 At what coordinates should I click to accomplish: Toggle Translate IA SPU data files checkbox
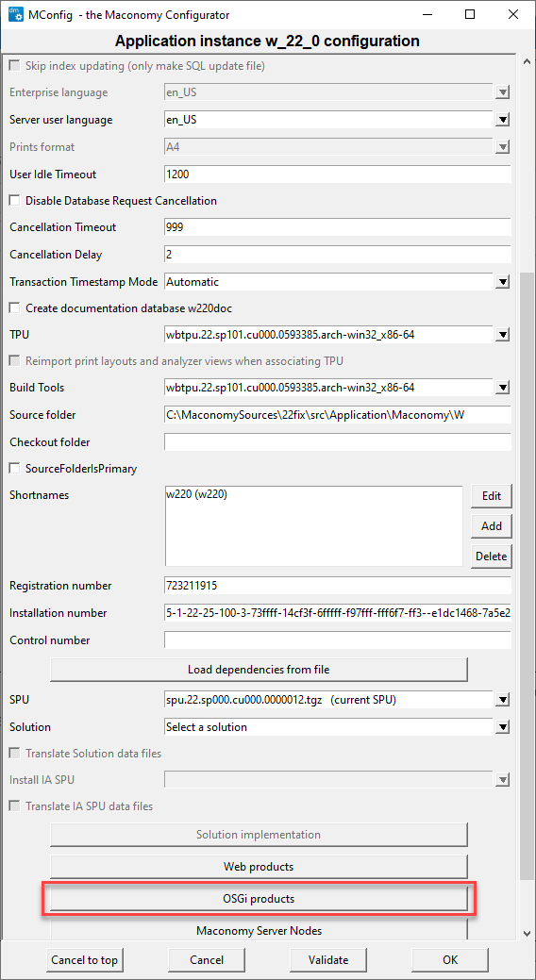14,806
